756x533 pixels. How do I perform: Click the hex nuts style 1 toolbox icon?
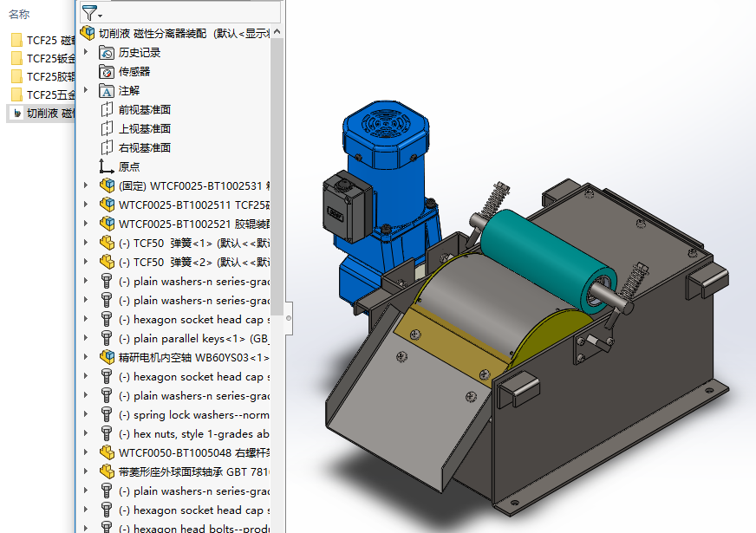tap(107, 433)
